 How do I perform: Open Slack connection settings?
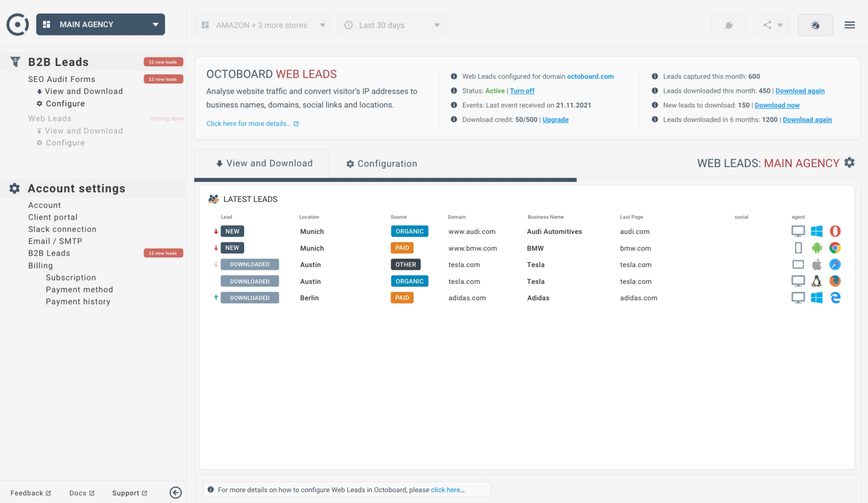click(62, 229)
